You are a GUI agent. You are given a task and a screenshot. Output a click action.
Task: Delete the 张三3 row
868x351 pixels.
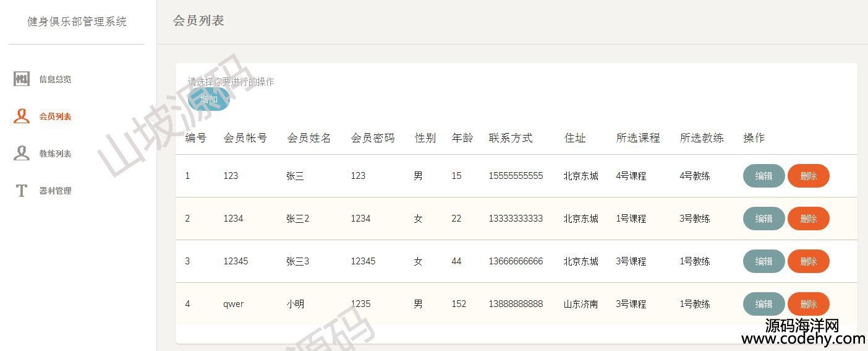click(x=808, y=261)
